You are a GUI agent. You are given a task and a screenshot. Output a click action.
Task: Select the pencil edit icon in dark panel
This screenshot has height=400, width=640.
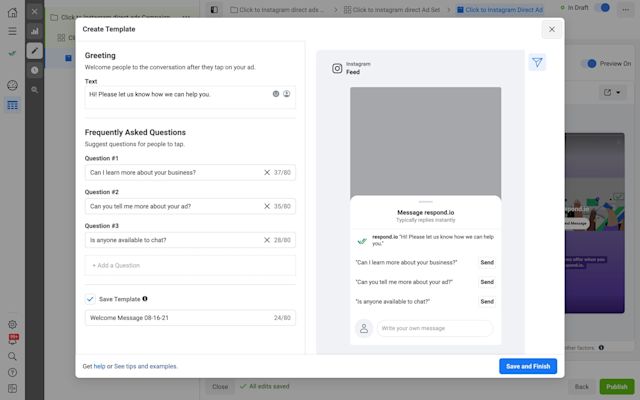tap(34, 51)
